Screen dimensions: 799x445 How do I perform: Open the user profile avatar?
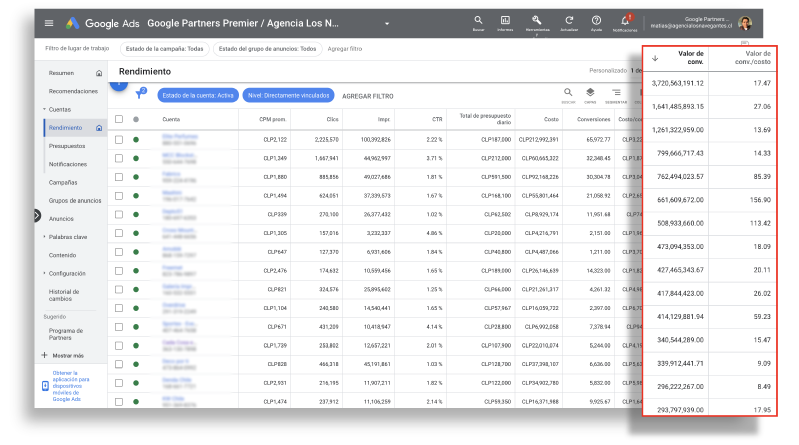pos(745,23)
